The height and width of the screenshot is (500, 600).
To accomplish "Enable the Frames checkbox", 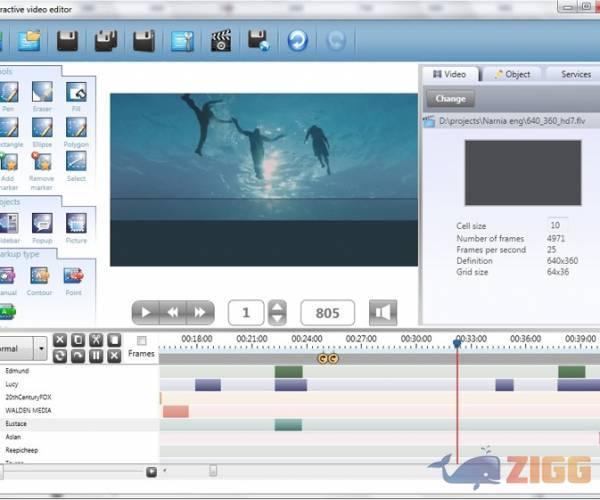I will 141,341.
